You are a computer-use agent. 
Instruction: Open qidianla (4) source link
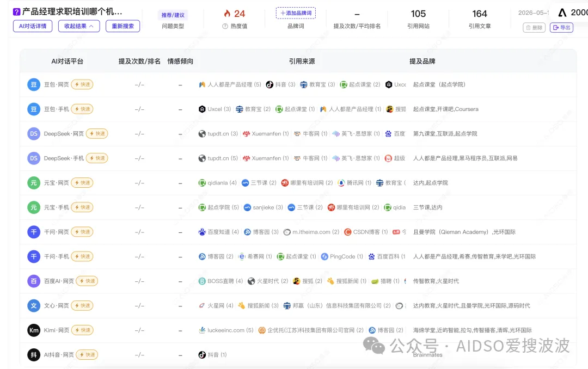click(x=217, y=183)
